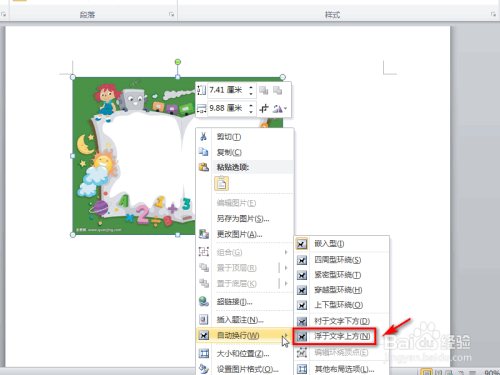Expand the 组合(G) submenu arrow
Screen dimensions: 500x375
(286, 252)
